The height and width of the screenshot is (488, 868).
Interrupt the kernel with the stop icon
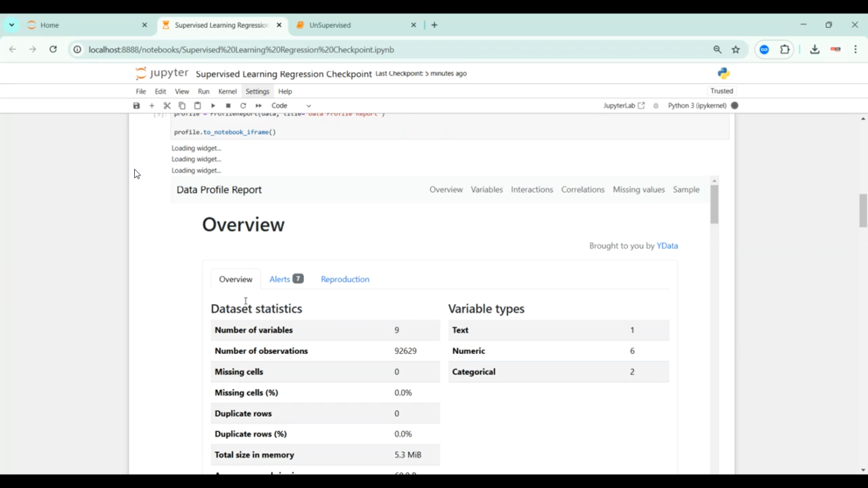pos(229,106)
